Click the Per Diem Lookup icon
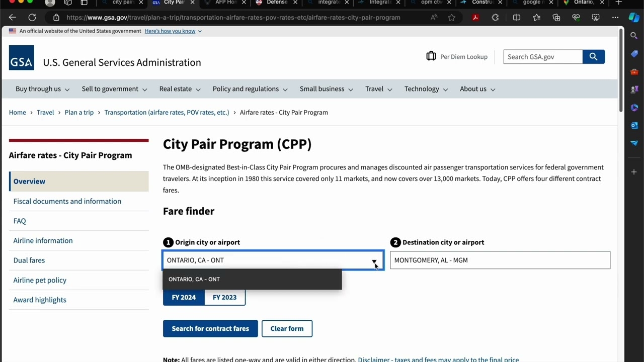Image resolution: width=644 pixels, height=362 pixels. pyautogui.click(x=431, y=56)
